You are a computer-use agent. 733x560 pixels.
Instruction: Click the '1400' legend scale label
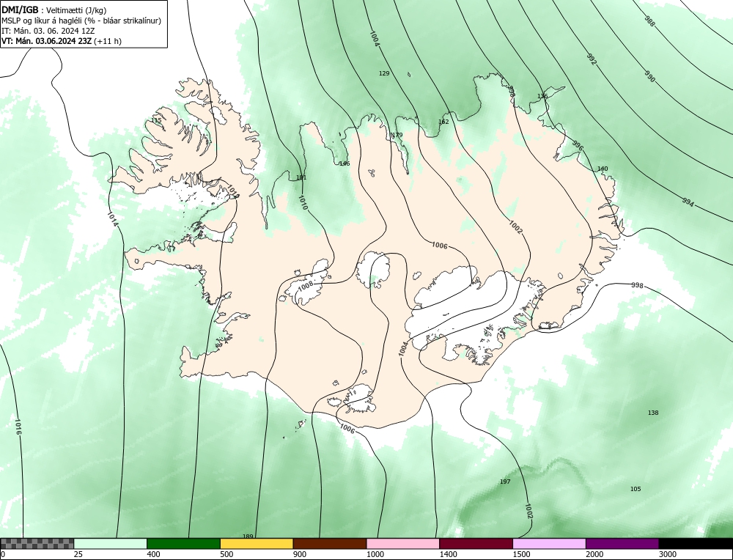tap(449, 554)
